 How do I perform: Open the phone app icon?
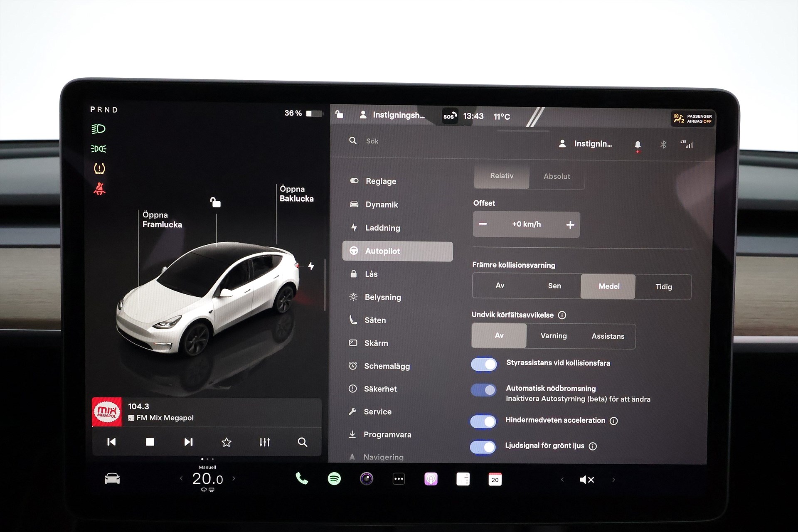302,479
